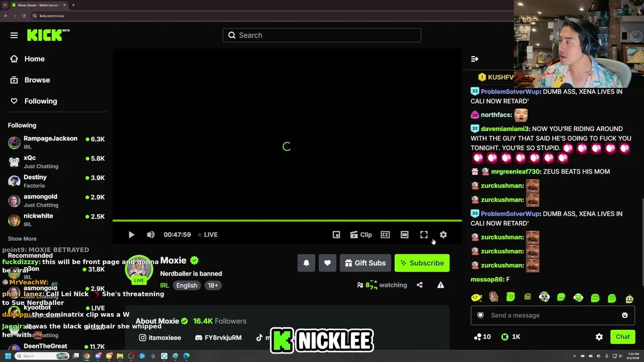Go back in the browser
The width and height of the screenshot is (644, 362).
tap(6, 16)
